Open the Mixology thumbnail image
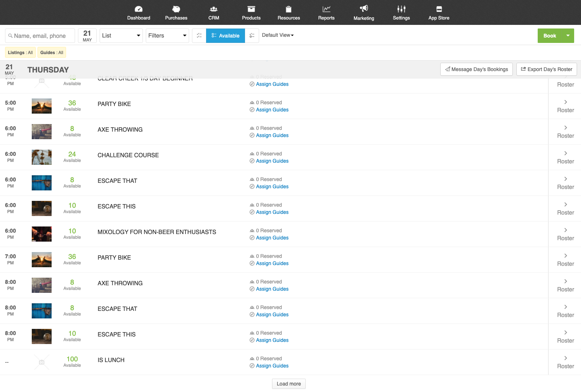This screenshot has width=581, height=392. click(x=41, y=234)
